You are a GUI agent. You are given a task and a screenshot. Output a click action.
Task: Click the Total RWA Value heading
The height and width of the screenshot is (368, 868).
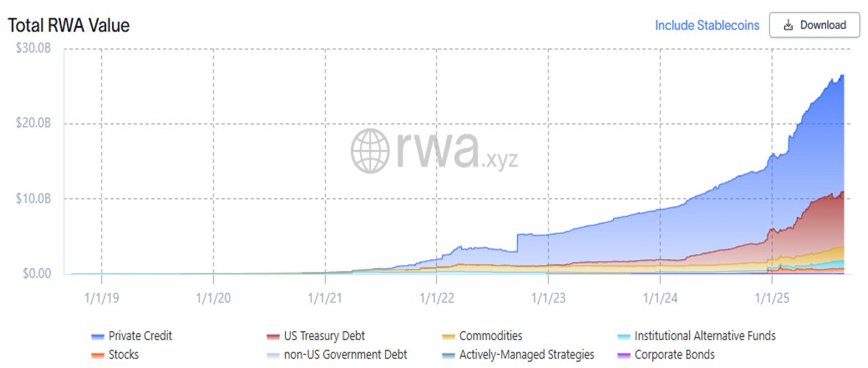pos(68,25)
